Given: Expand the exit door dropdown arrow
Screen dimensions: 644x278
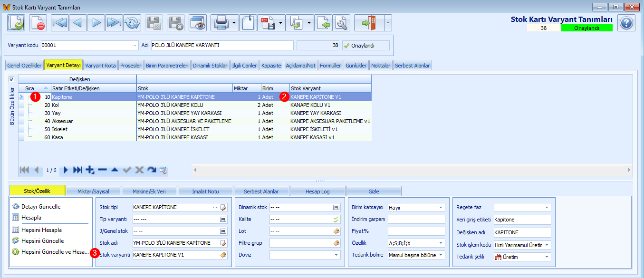Looking at the screenshot, I should click(388, 23).
